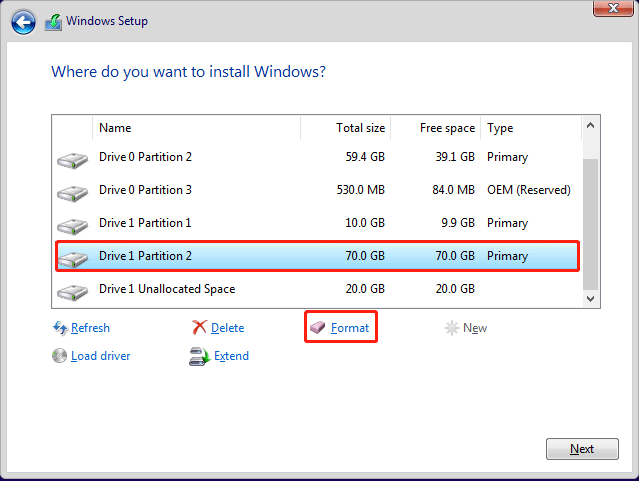This screenshot has width=639, height=481.
Task: Click the Load driver disc icon
Action: 59,355
